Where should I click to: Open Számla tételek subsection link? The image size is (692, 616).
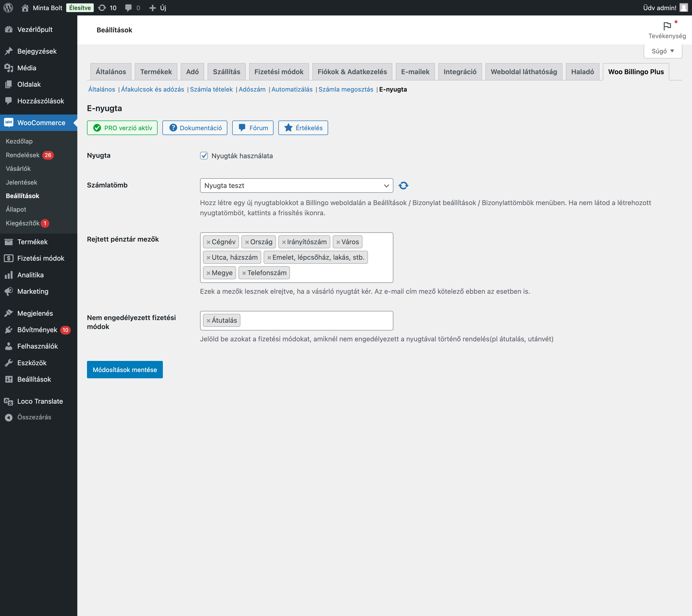(211, 89)
